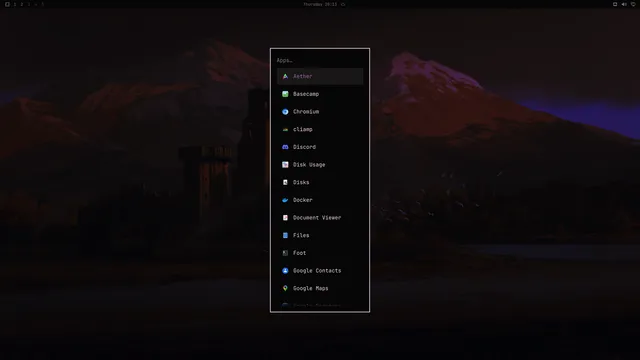This screenshot has width=640, height=360.
Task: Launch Chromium browser icon
Action: tap(285, 111)
